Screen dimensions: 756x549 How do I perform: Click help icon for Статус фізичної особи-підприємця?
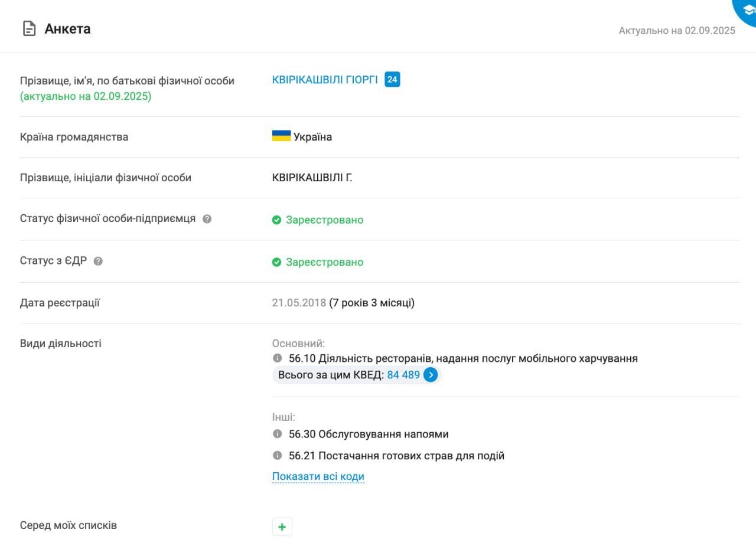(207, 219)
